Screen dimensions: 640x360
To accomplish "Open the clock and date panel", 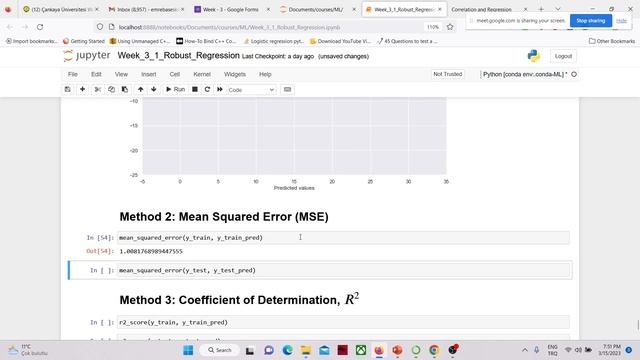I will 610,350.
